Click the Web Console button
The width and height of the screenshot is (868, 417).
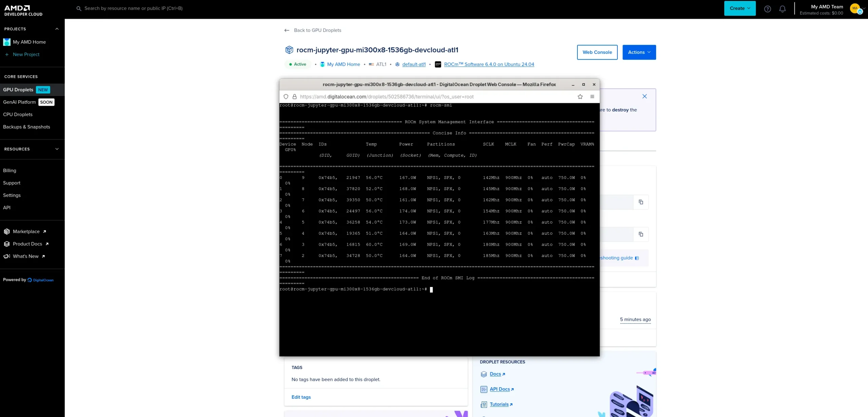tap(597, 52)
